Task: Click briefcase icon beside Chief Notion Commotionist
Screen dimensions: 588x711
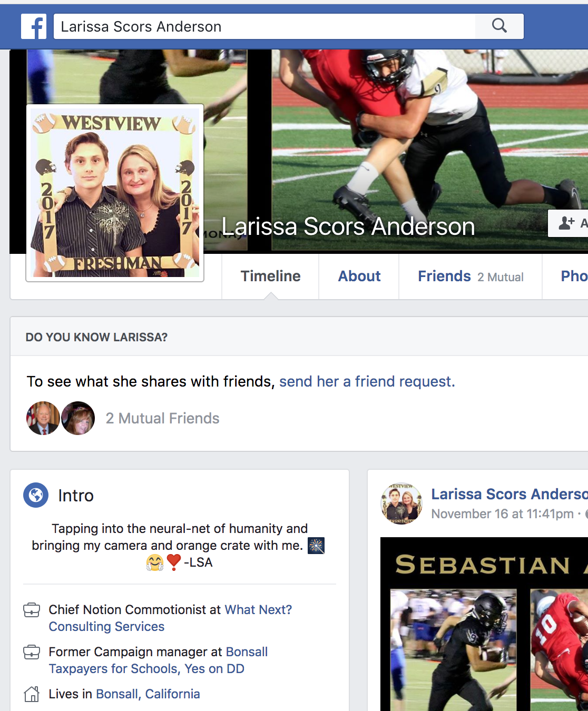Action: [32, 610]
